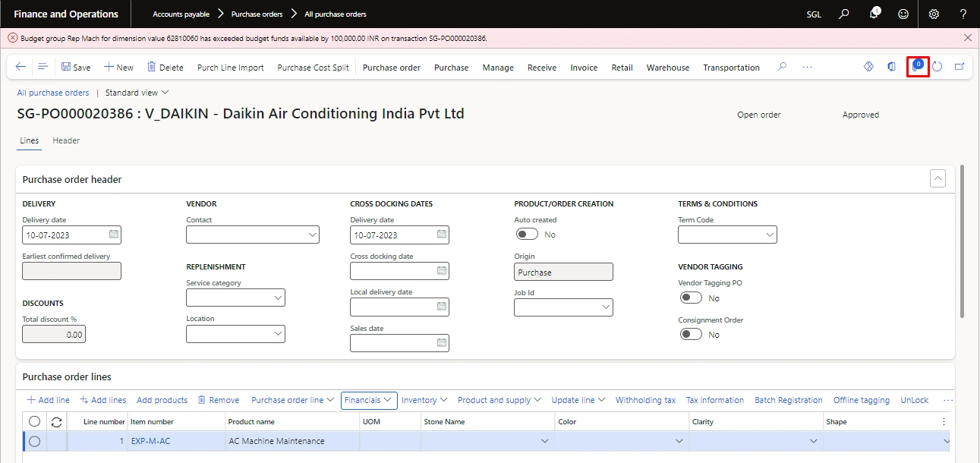Open calendar for Sales date
Image resolution: width=980 pixels, height=463 pixels.
[442, 343]
